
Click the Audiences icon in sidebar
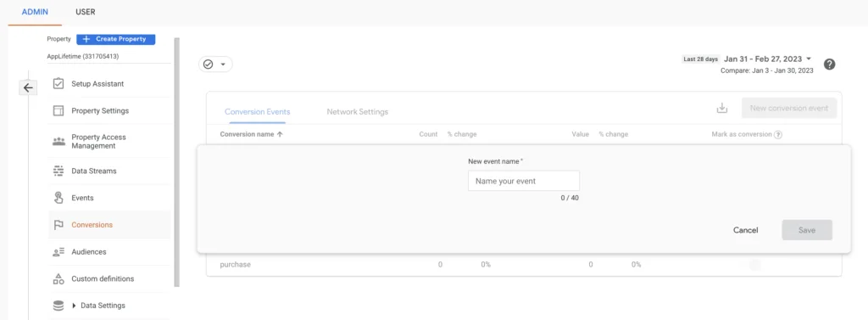tap(58, 252)
